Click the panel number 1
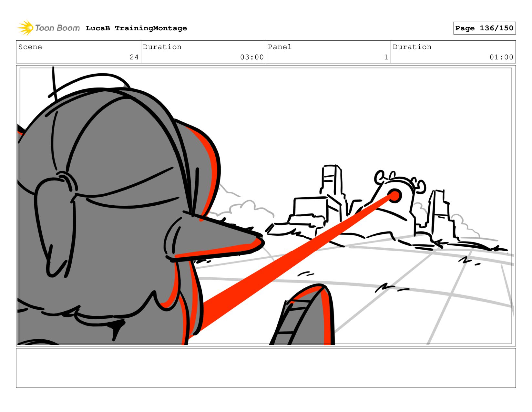The height and width of the screenshot is (412, 532). [386, 57]
